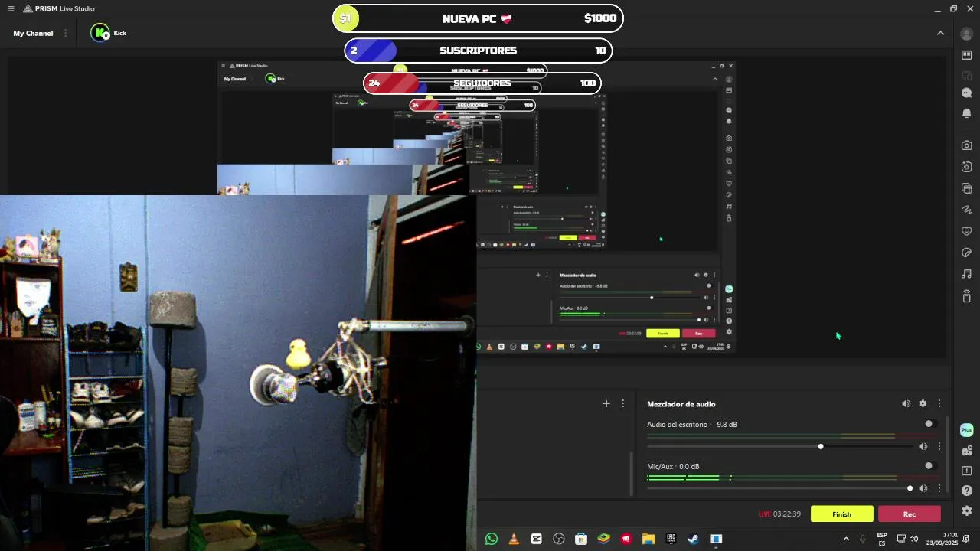
Task: Open Steam from the taskbar
Action: tap(693, 539)
